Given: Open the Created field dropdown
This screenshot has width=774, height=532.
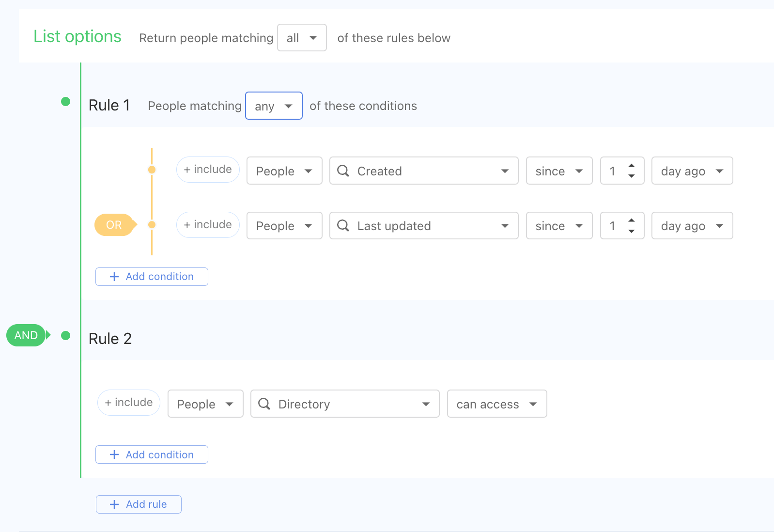Looking at the screenshot, I should (x=424, y=171).
